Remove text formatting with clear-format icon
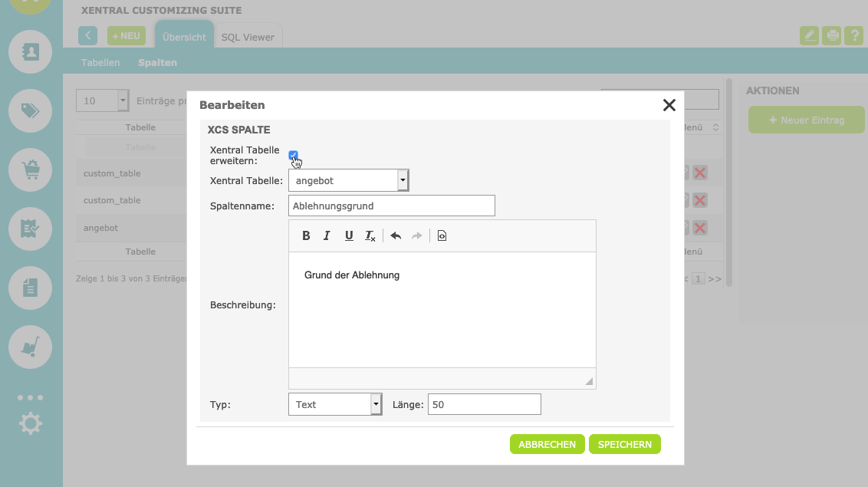 tap(370, 235)
